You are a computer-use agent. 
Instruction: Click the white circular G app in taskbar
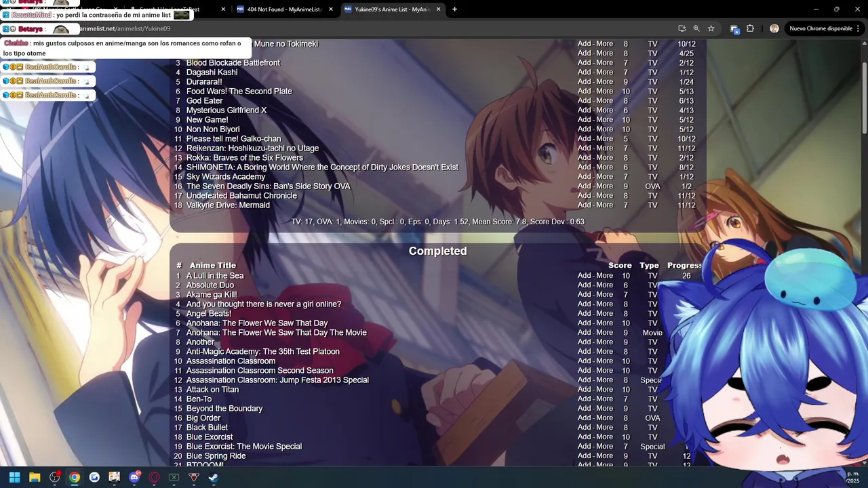click(94, 477)
